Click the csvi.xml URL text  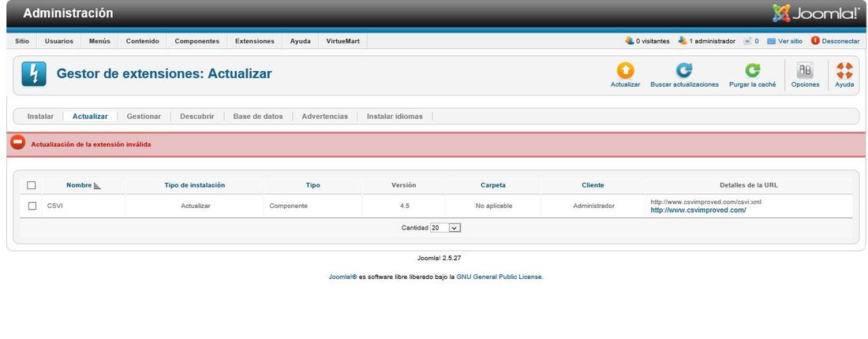tap(705, 202)
